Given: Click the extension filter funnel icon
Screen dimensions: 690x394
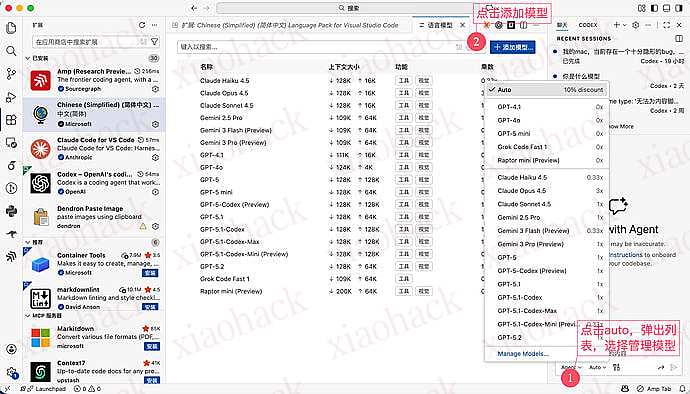Looking at the screenshot, I should 154,42.
